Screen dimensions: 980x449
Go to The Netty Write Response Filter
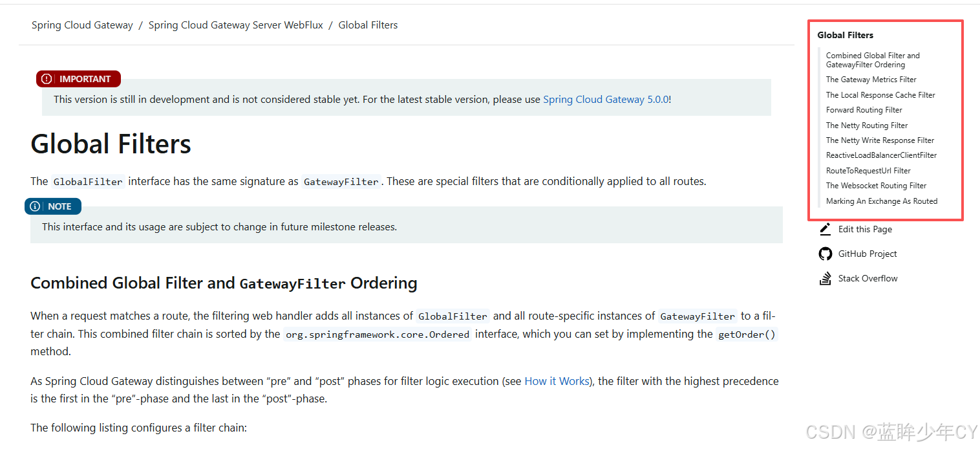click(x=880, y=140)
